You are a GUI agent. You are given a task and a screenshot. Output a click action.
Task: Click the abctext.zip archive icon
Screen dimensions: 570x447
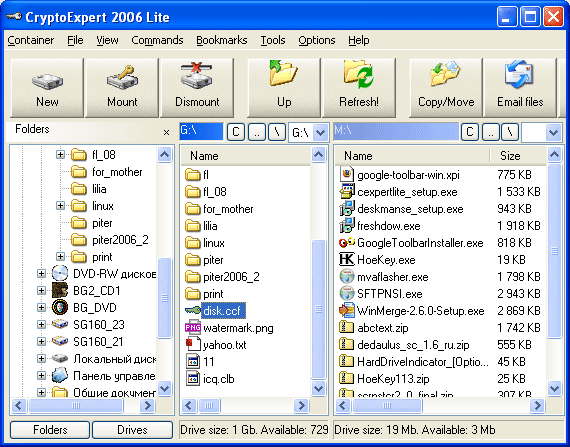346,327
